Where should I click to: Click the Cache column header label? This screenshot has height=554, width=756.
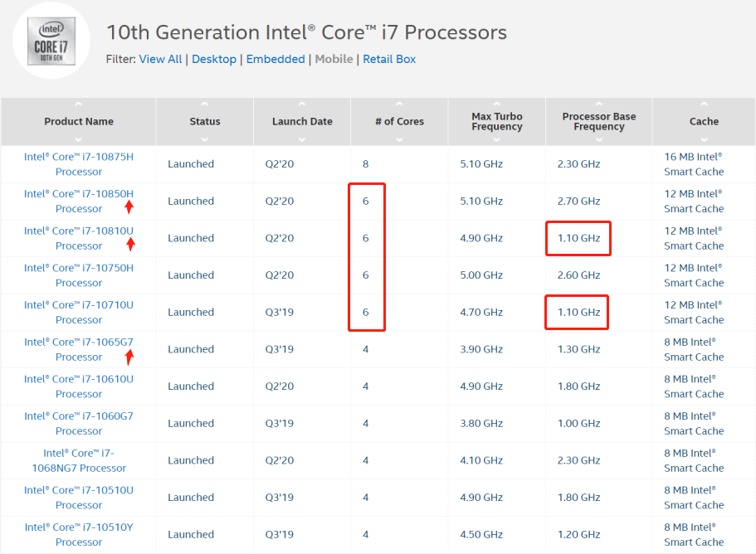[705, 121]
